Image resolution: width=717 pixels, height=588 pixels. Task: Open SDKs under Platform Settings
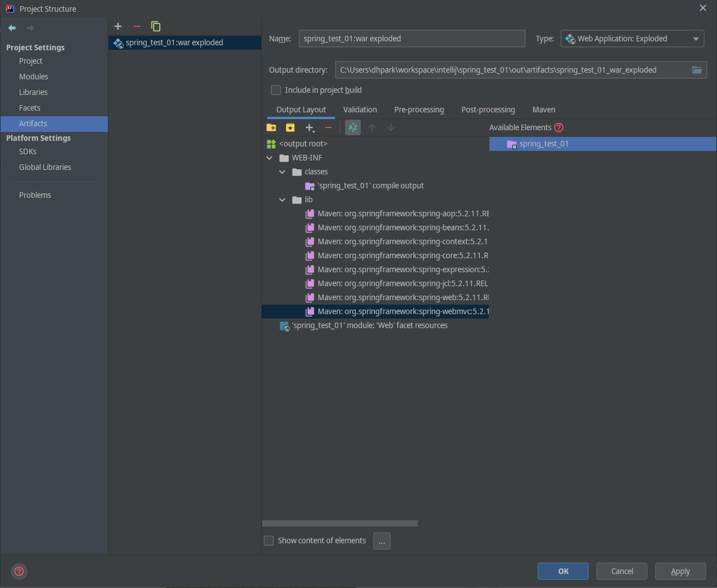point(28,151)
